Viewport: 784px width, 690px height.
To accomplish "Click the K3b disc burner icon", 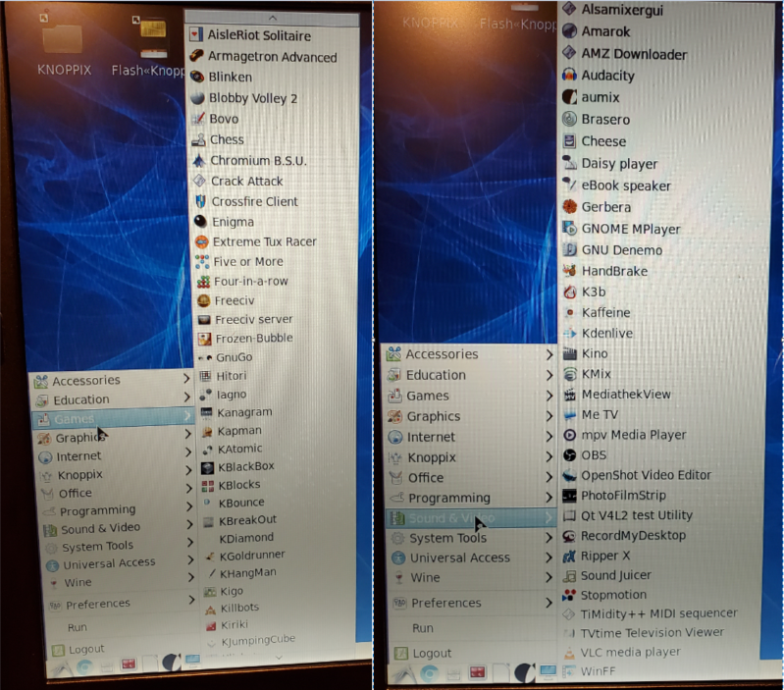I will 569,292.
